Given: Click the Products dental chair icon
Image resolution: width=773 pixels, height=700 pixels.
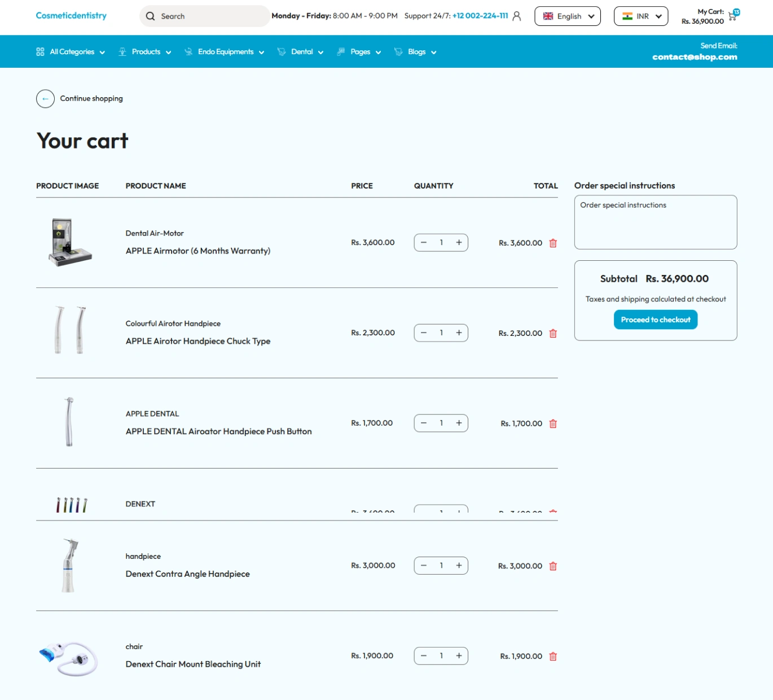Looking at the screenshot, I should tap(122, 52).
